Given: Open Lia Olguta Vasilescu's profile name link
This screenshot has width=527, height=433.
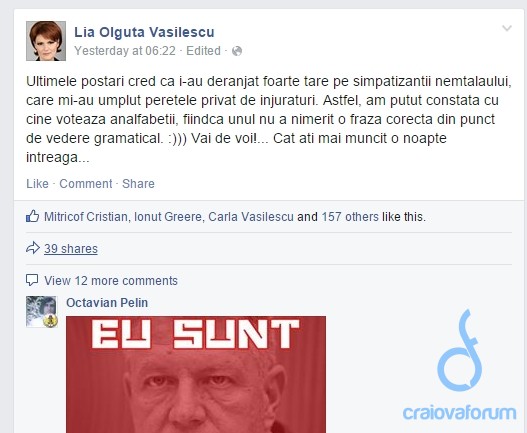Looking at the screenshot, I should 144,32.
